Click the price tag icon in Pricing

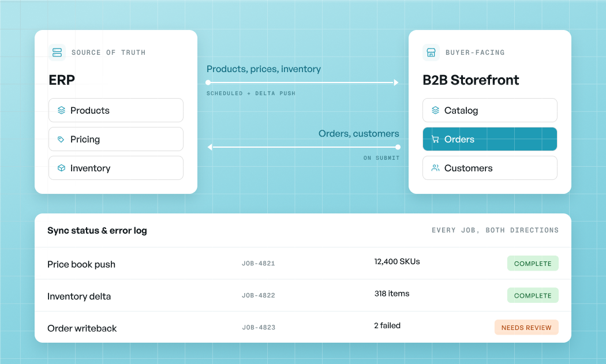pos(61,139)
